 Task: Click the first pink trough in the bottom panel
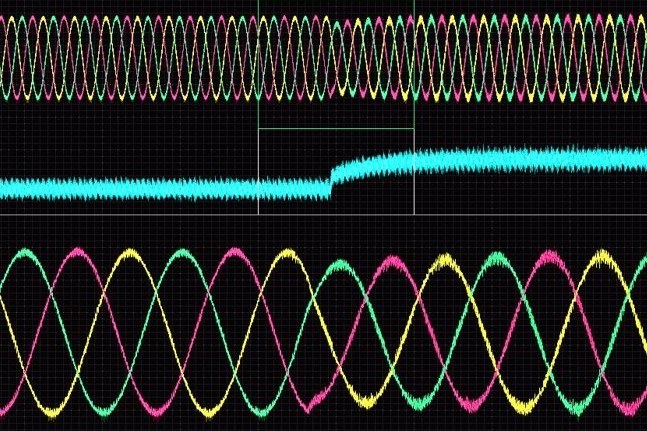pyautogui.click(x=156, y=407)
